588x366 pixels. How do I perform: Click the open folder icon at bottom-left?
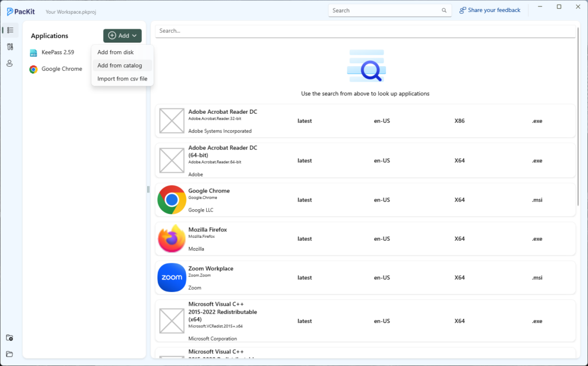[10, 354]
